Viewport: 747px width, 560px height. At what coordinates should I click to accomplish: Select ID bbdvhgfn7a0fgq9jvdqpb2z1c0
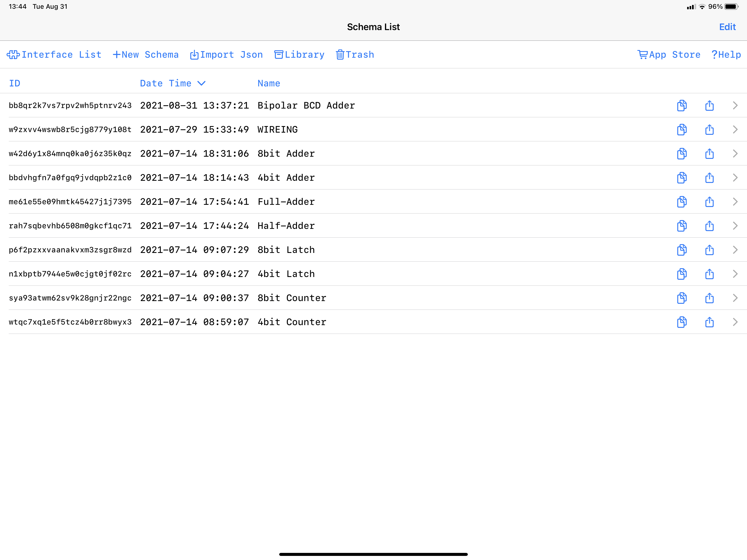click(x=70, y=178)
